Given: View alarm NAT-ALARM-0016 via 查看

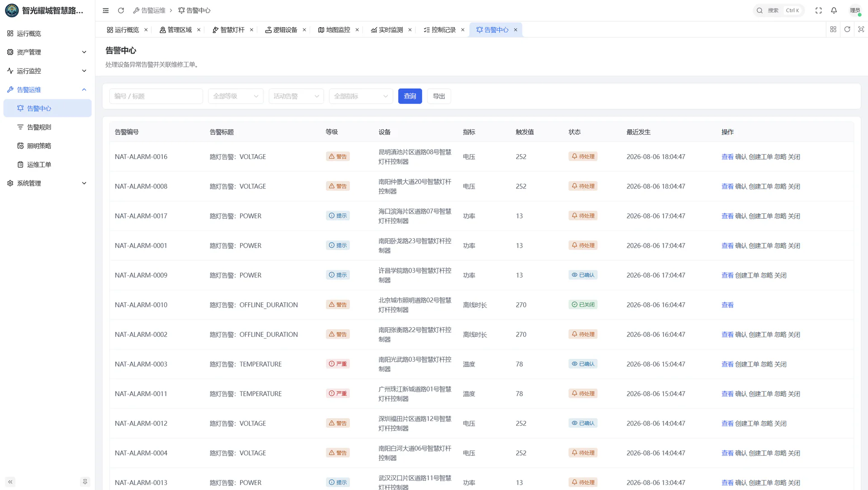Looking at the screenshot, I should tap(727, 156).
